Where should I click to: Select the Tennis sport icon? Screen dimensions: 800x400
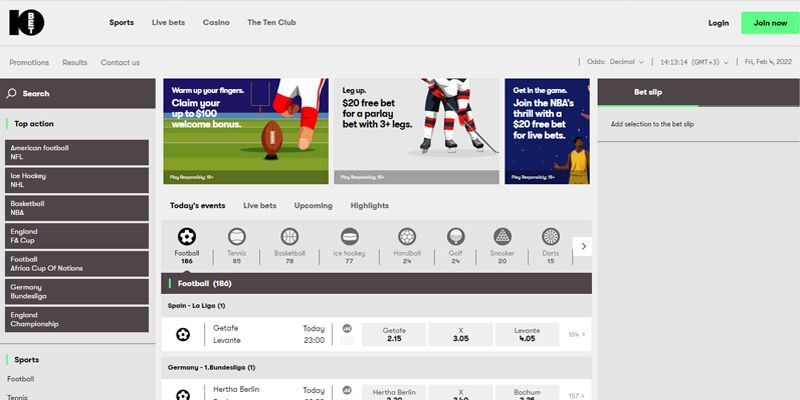pyautogui.click(x=237, y=238)
